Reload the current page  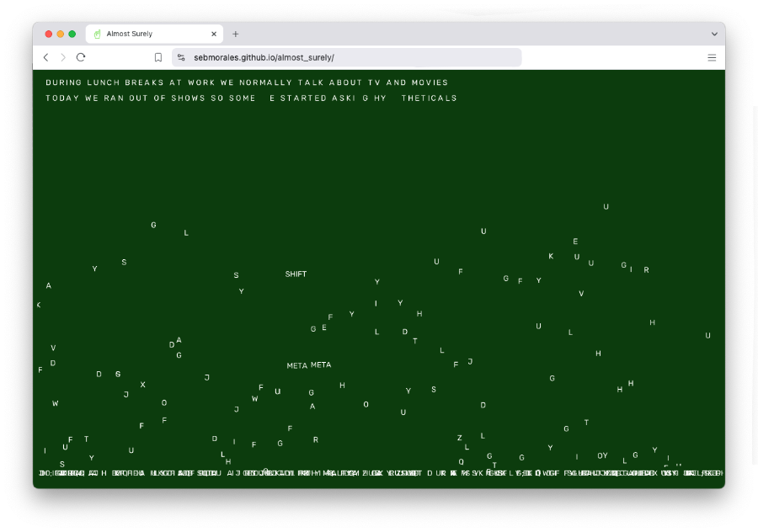81,57
